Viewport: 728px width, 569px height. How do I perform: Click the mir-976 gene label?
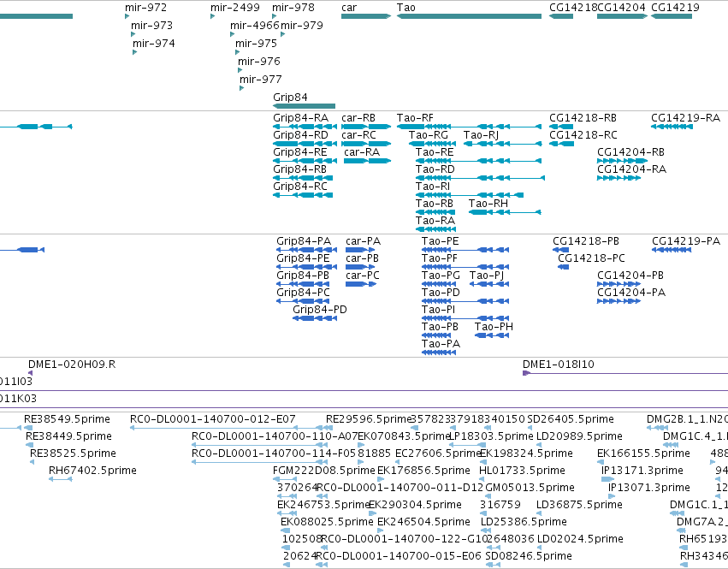tap(258, 62)
